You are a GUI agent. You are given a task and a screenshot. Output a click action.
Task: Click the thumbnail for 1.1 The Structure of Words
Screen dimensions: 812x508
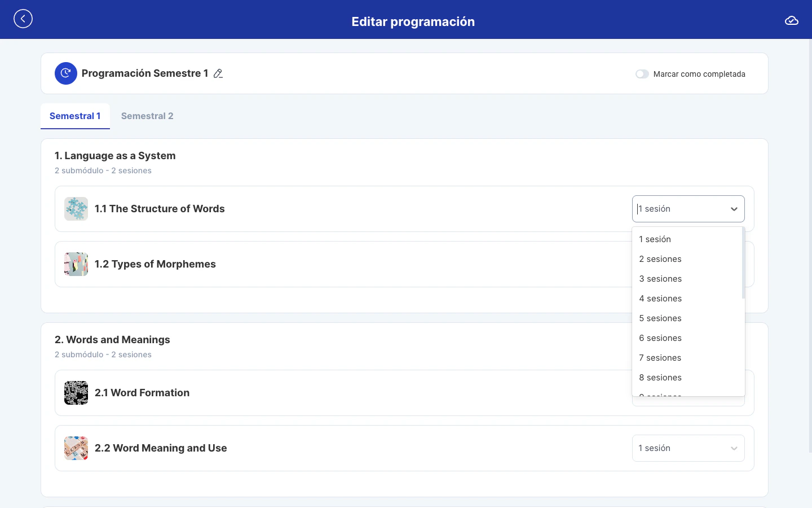[x=76, y=209]
